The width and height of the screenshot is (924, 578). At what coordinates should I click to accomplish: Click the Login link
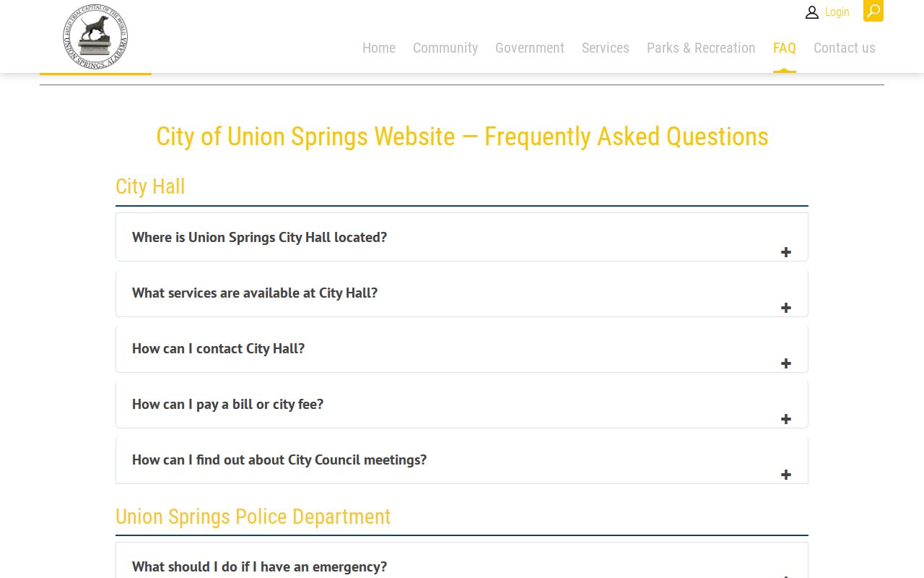coord(837,12)
